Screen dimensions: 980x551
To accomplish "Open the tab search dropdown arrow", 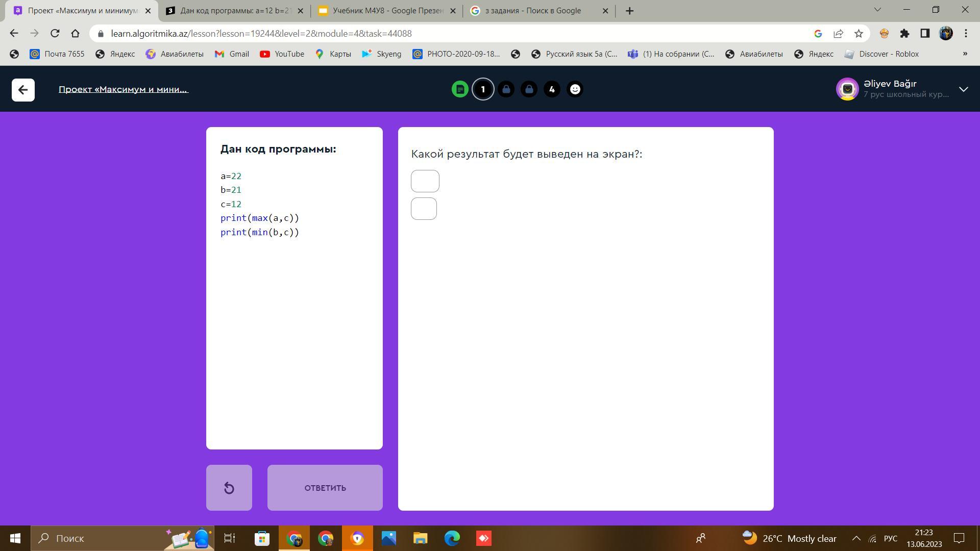I will [877, 10].
